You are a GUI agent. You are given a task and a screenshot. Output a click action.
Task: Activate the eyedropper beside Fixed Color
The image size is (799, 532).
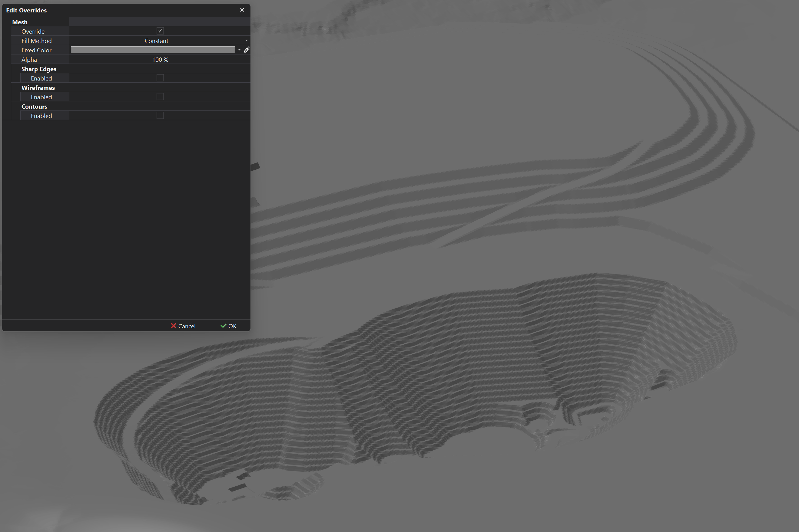pos(247,50)
